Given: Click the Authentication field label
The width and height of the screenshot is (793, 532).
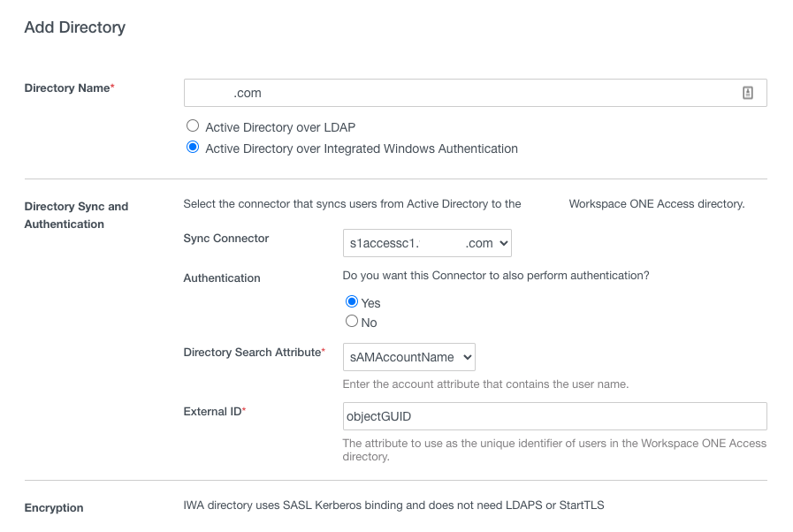Looking at the screenshot, I should click(222, 277).
